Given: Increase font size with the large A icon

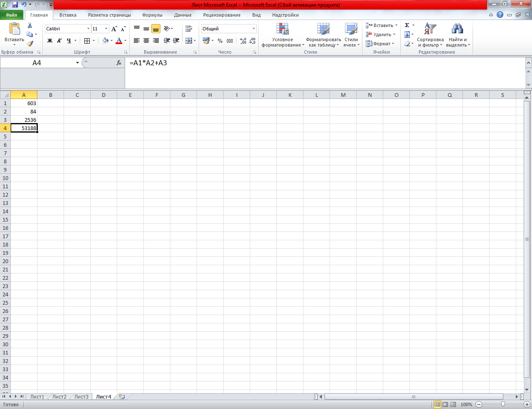Looking at the screenshot, I should click(x=114, y=29).
